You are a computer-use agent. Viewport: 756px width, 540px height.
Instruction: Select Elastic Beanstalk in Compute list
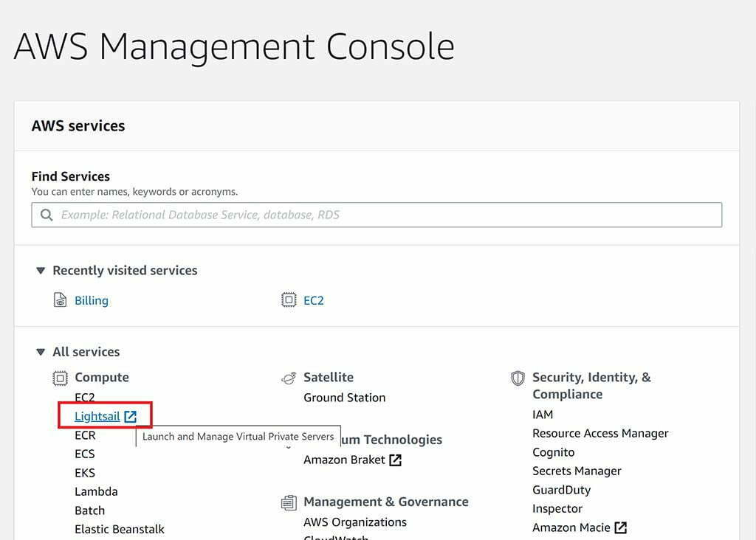pyautogui.click(x=120, y=529)
